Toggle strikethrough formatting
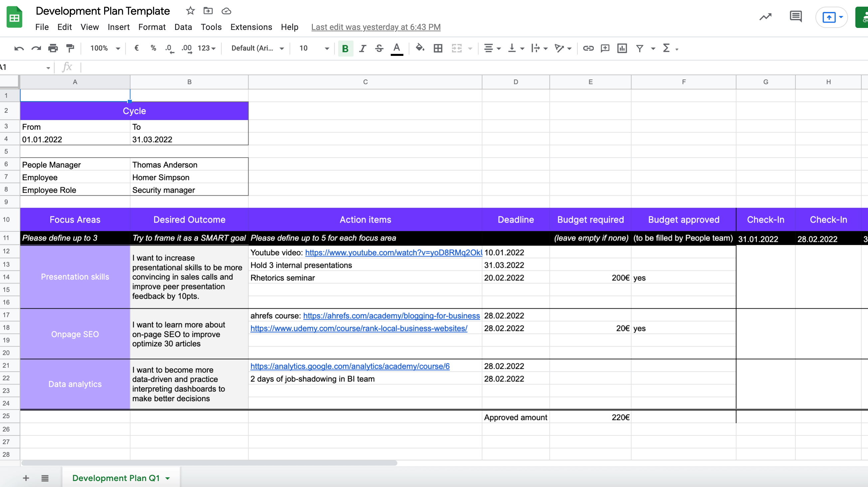This screenshot has height=487, width=868. [x=379, y=49]
